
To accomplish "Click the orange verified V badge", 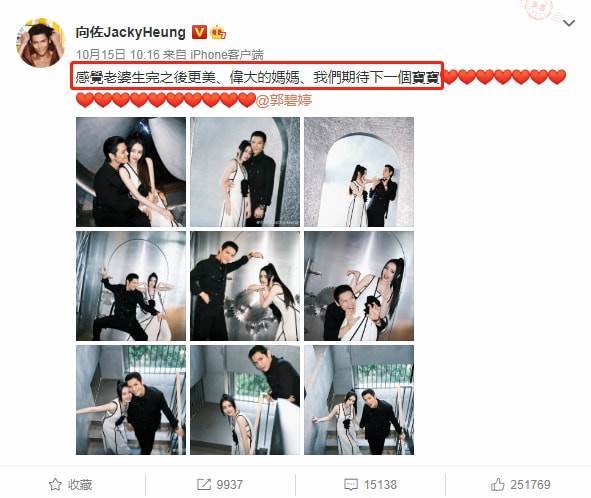I will [199, 32].
